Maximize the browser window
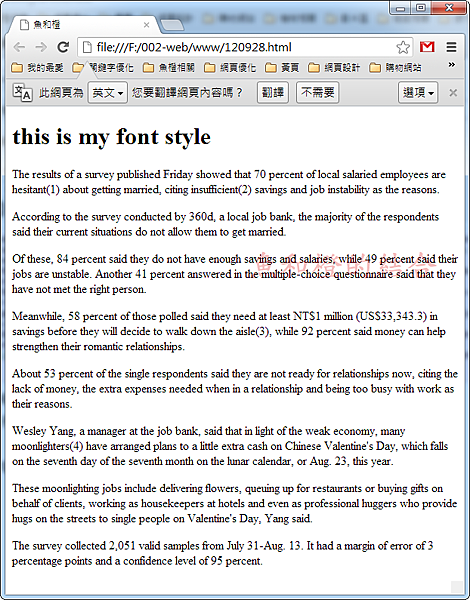470x600 pixels. click(x=421, y=8)
